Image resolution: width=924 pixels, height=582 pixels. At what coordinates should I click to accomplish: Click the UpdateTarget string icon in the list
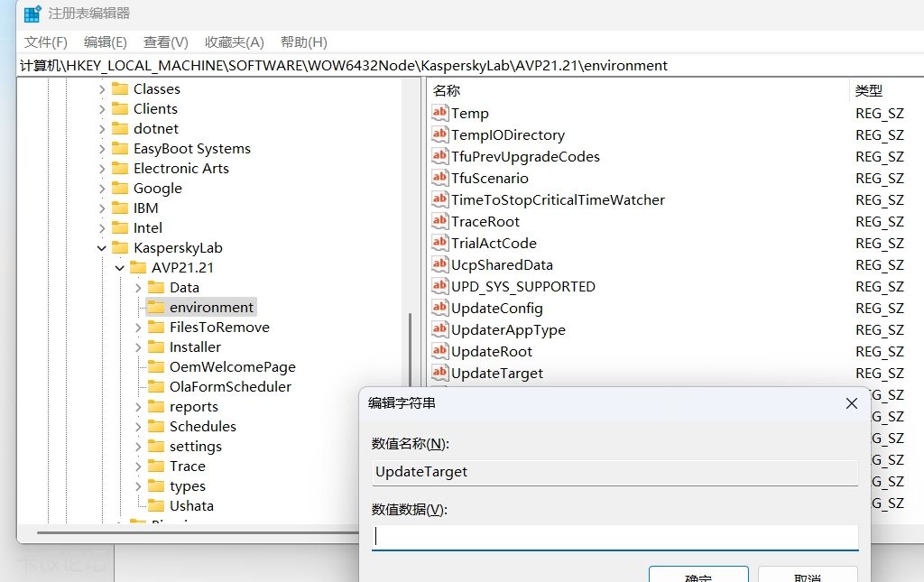(439, 373)
